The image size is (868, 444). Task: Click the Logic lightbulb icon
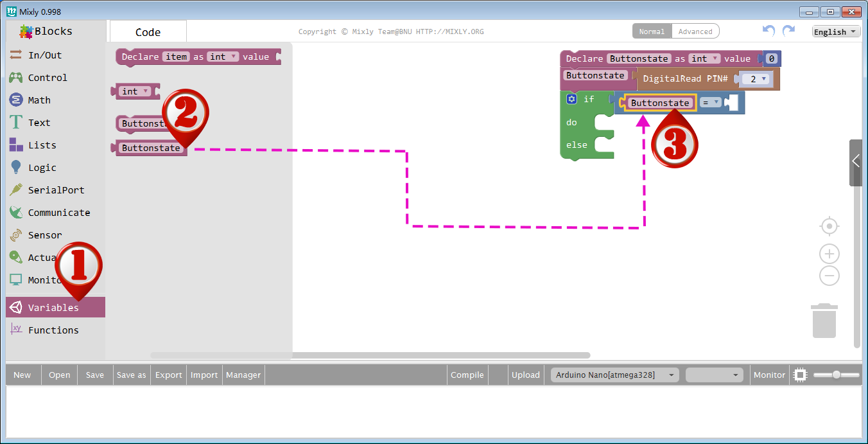[x=16, y=168]
